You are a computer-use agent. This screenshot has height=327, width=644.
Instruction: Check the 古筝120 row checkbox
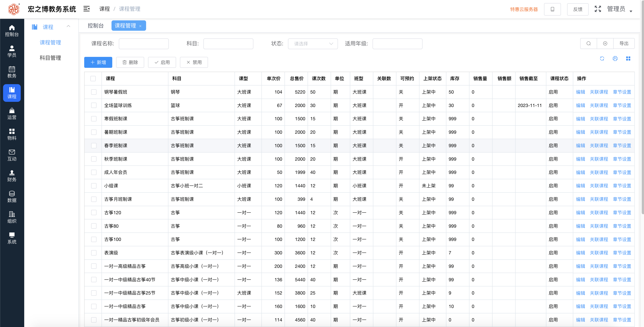94,212
